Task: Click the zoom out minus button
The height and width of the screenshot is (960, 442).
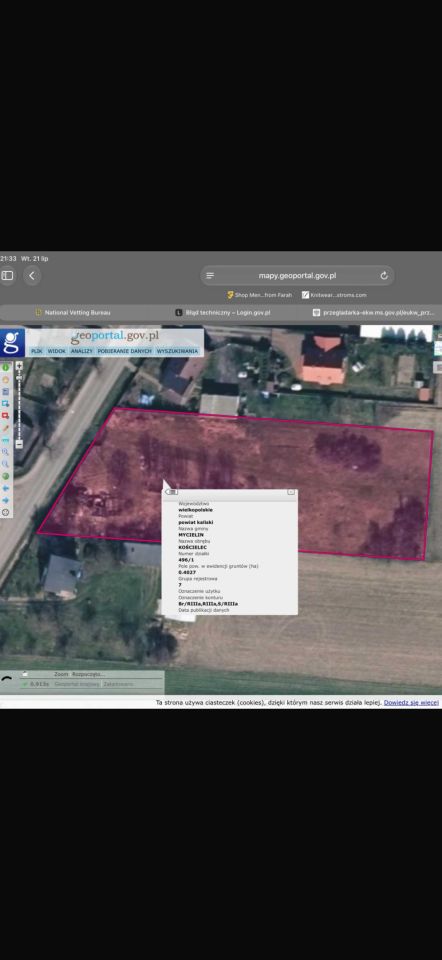Action: pos(19,444)
